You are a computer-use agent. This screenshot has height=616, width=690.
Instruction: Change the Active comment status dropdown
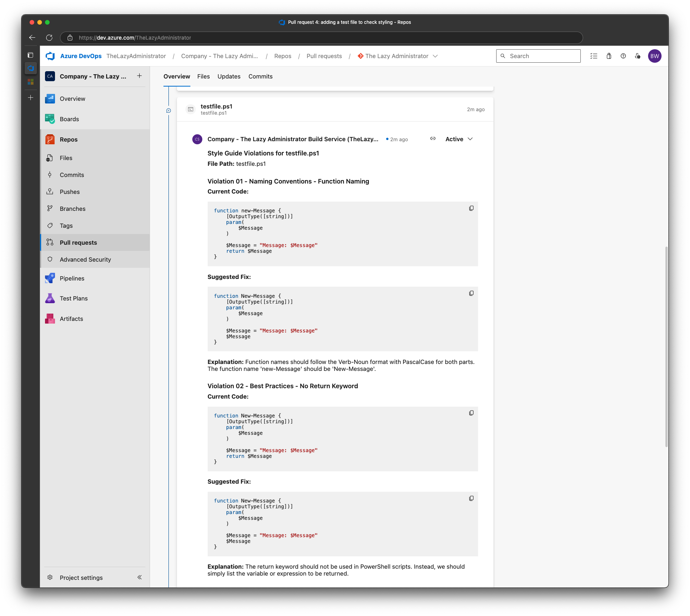click(x=459, y=139)
